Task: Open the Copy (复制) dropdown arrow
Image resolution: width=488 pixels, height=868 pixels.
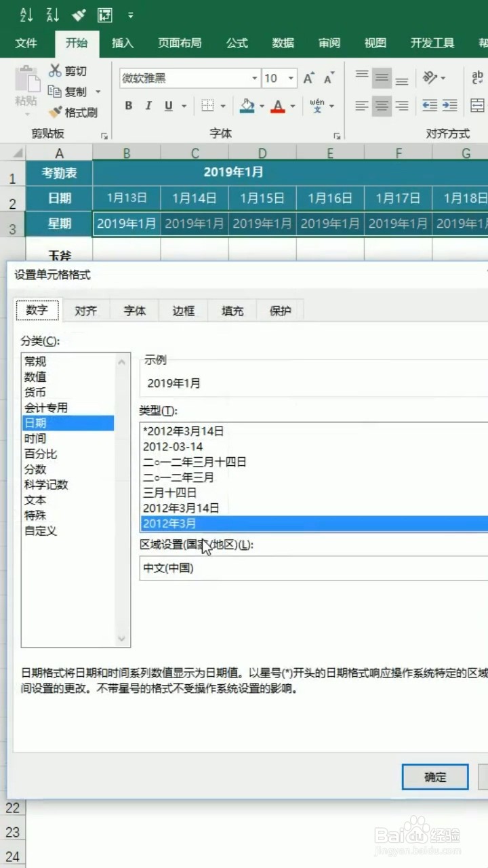Action: click(98, 92)
